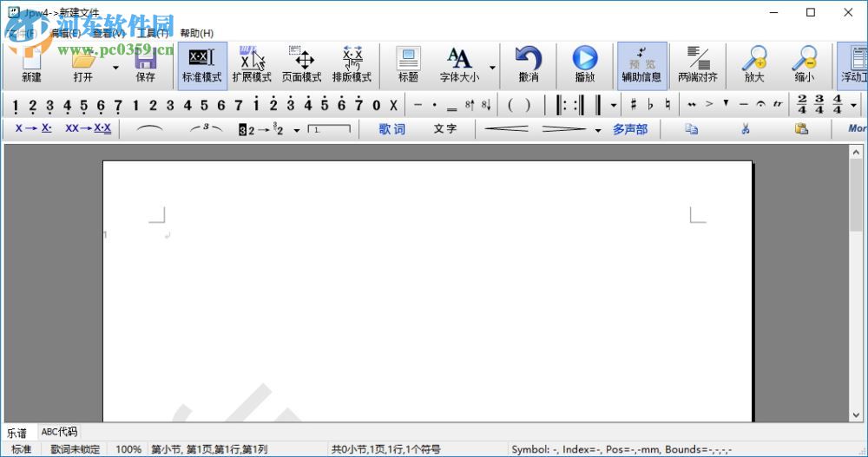Insert the crescendo hairpin
Screen dimensions: 868x457
pos(506,129)
